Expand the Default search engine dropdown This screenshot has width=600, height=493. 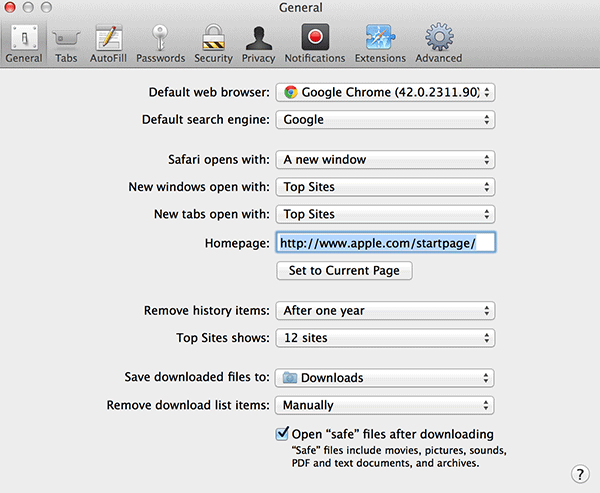386,120
